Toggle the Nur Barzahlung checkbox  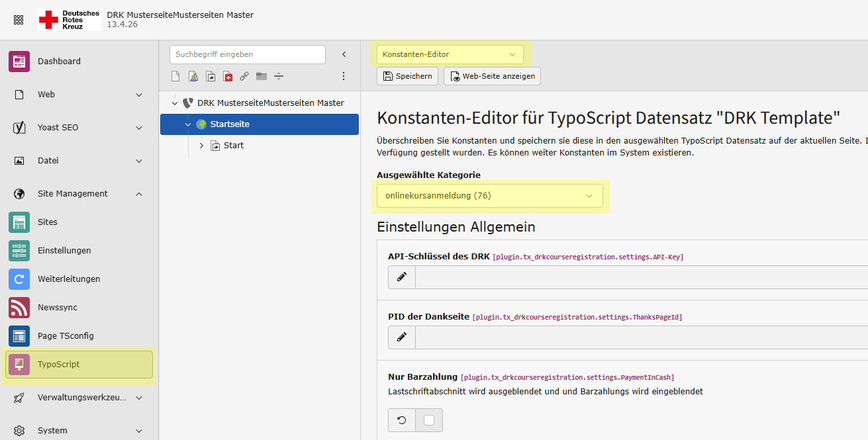[429, 419]
